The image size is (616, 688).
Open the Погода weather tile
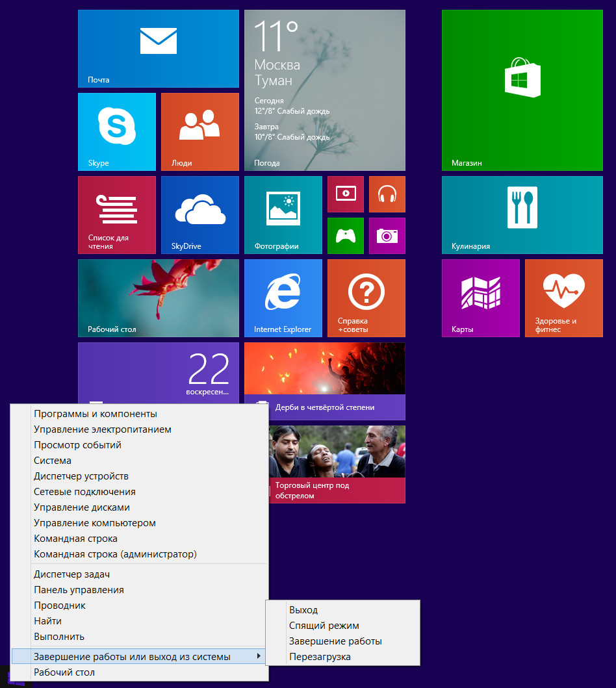click(324, 90)
